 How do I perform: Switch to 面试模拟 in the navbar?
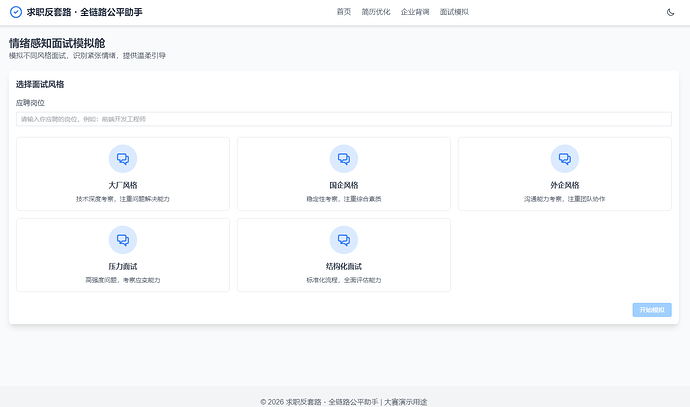coord(454,12)
